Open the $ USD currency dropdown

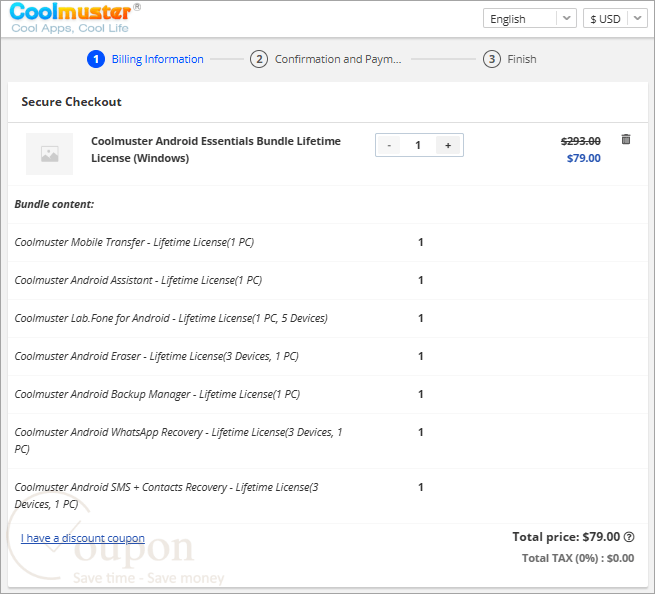tap(615, 18)
